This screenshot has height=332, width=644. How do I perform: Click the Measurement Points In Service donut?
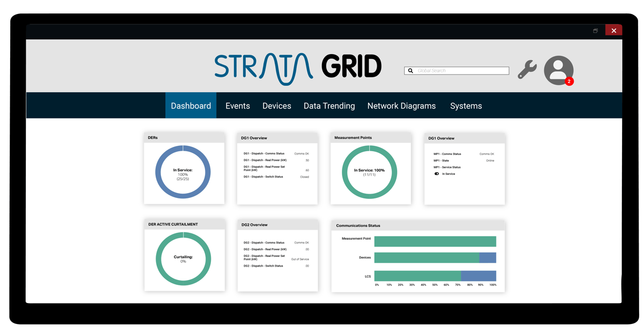(370, 173)
